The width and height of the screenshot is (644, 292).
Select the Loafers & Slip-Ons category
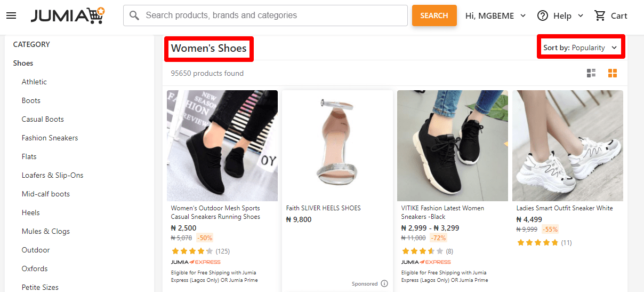(52, 175)
